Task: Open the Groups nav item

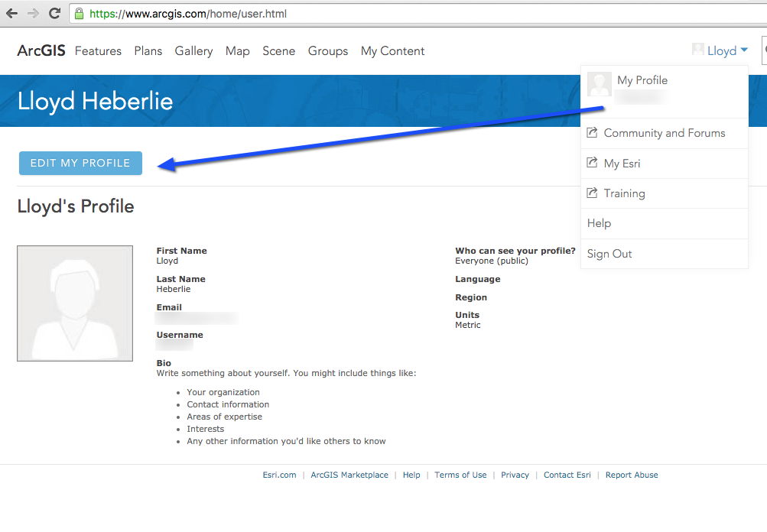Action: tap(328, 51)
